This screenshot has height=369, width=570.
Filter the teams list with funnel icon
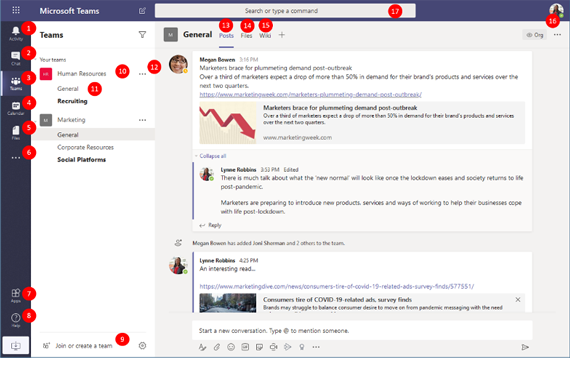[x=142, y=35]
